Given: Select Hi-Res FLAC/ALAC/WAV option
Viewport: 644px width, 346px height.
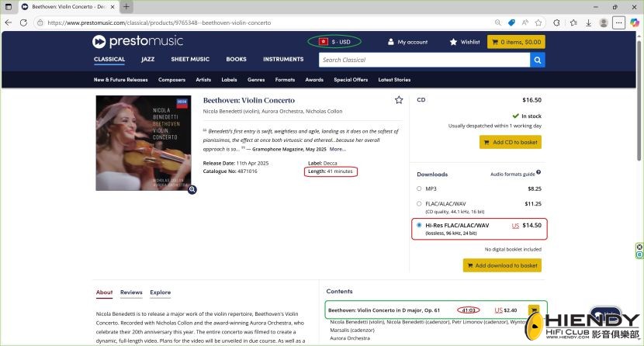Looking at the screenshot, I should 419,225.
